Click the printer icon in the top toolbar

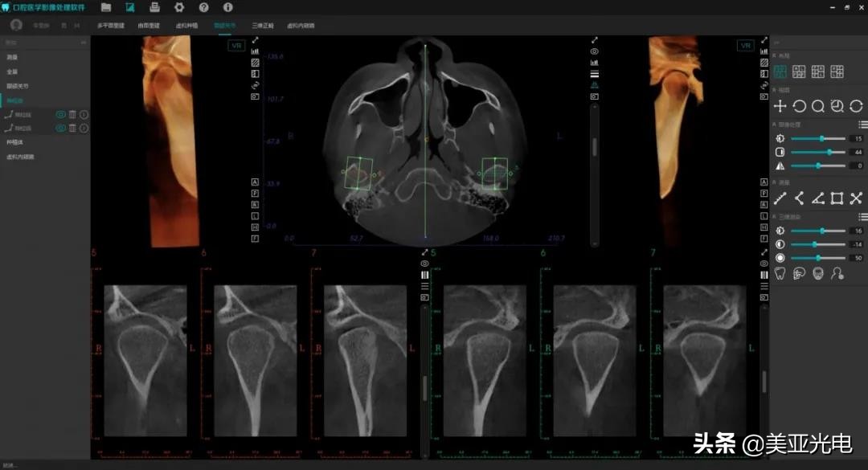pos(154,7)
